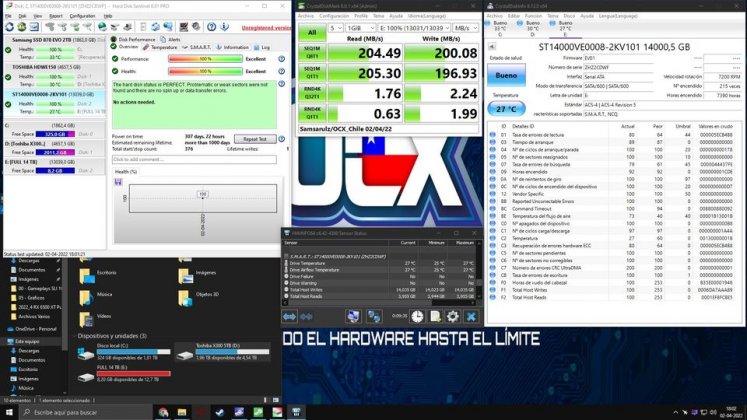Open the MB/s unit dropdown

point(465,28)
